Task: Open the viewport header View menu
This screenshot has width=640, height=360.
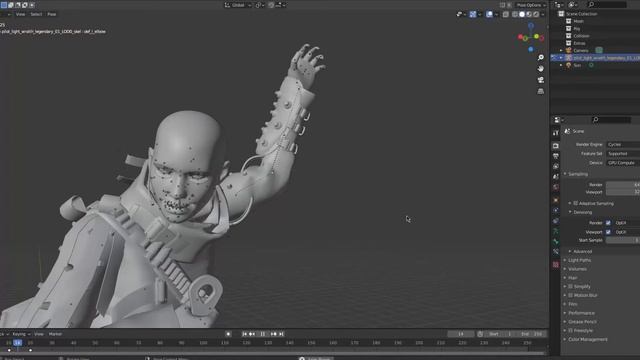Action: point(20,14)
